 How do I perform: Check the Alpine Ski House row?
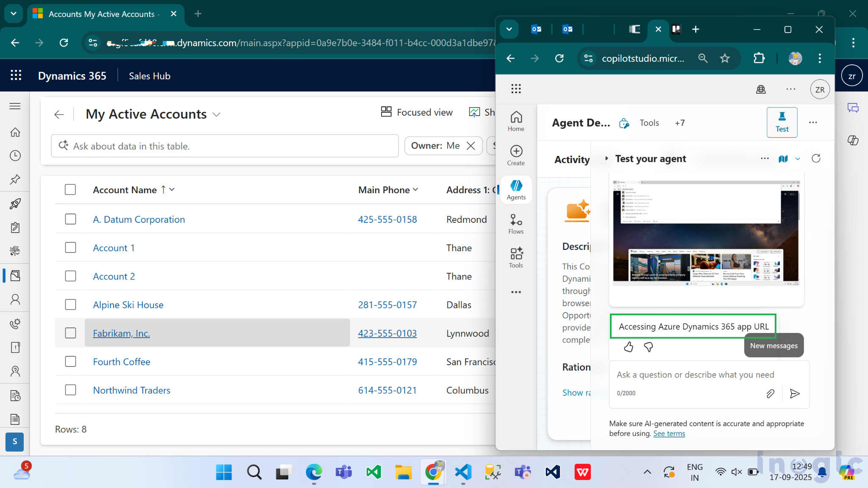[70, 305]
